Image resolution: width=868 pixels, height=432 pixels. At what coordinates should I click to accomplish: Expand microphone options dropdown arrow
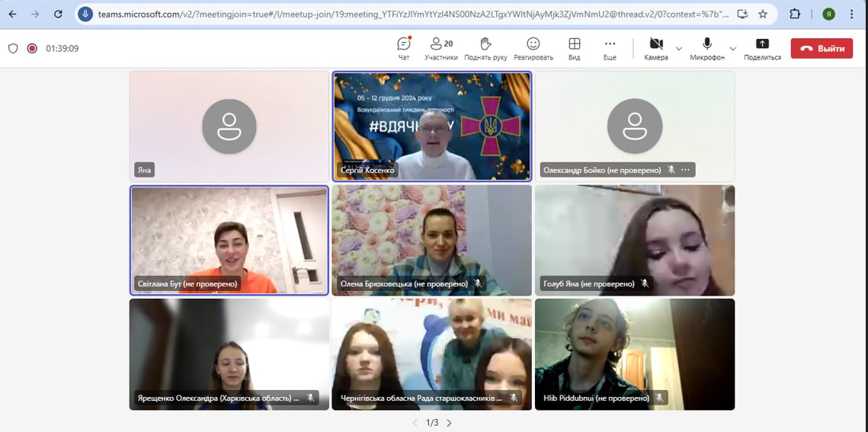(x=732, y=49)
